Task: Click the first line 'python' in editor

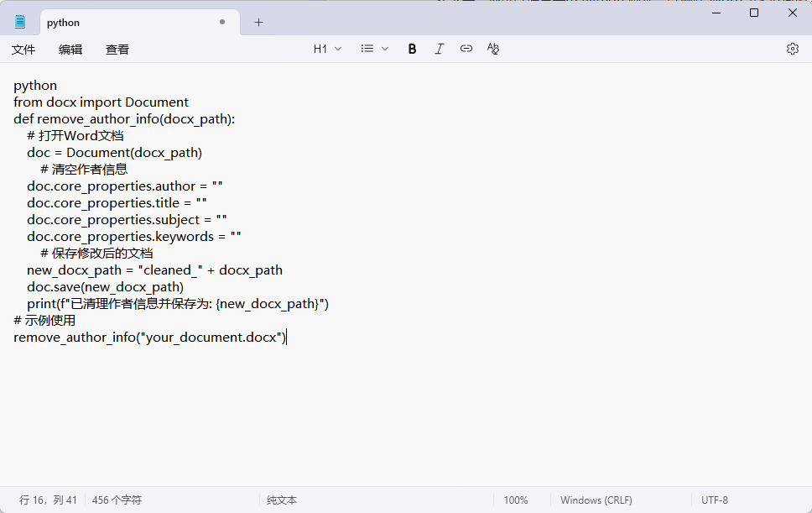Action: [35, 86]
